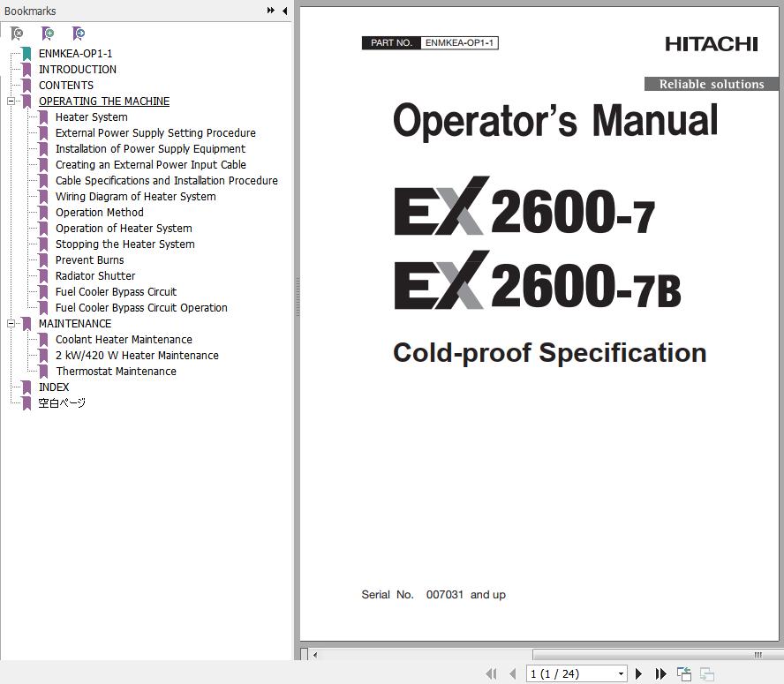This screenshot has width=784, height=684.
Task: Open the CONTENTS bookmark
Action: (66, 86)
